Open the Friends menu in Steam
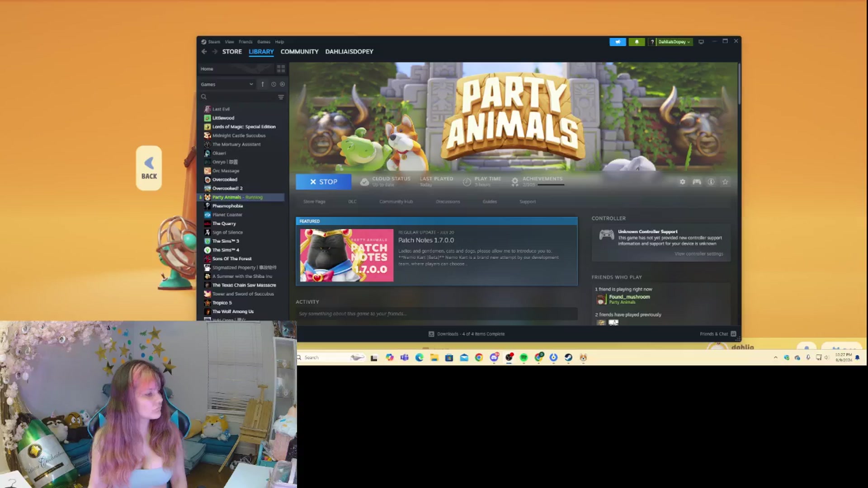 pyautogui.click(x=245, y=42)
